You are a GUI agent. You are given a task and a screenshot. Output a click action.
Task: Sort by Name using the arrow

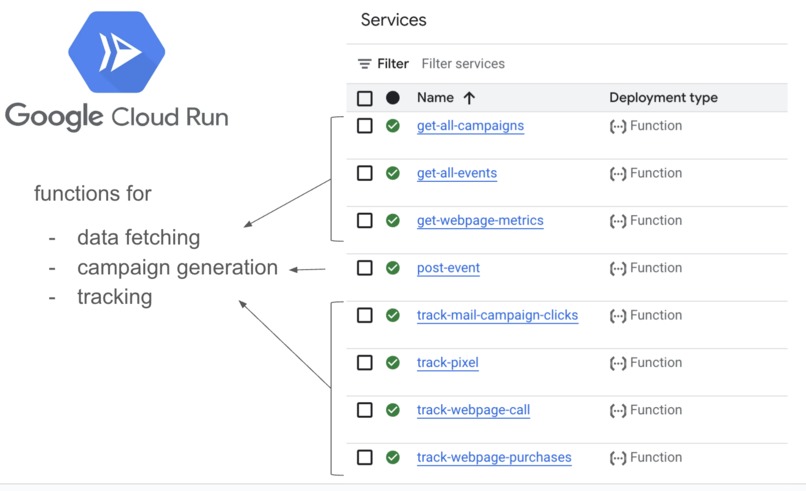469,98
